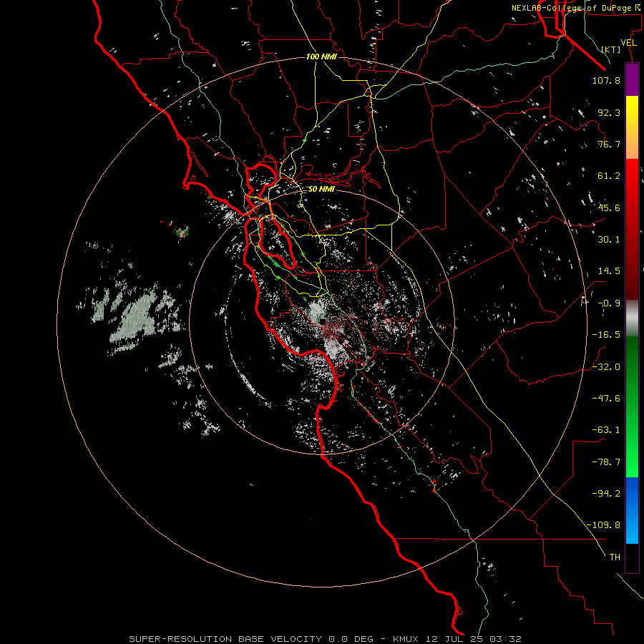Click the 50 NMI range ring label

[x=321, y=189]
